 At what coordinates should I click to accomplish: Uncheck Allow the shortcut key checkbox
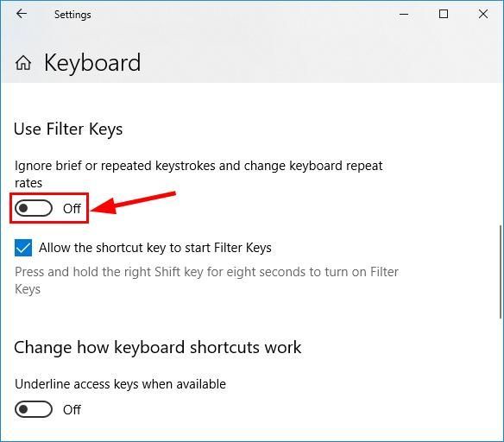coord(23,248)
